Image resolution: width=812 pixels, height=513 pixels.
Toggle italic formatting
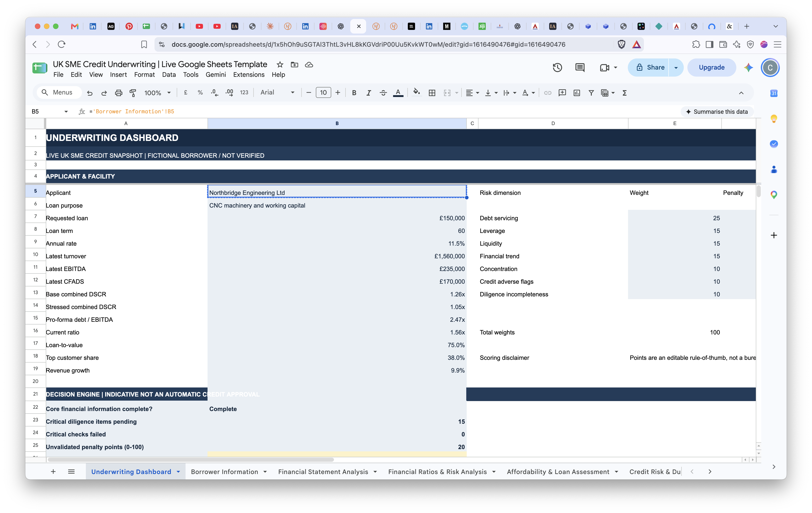point(369,93)
